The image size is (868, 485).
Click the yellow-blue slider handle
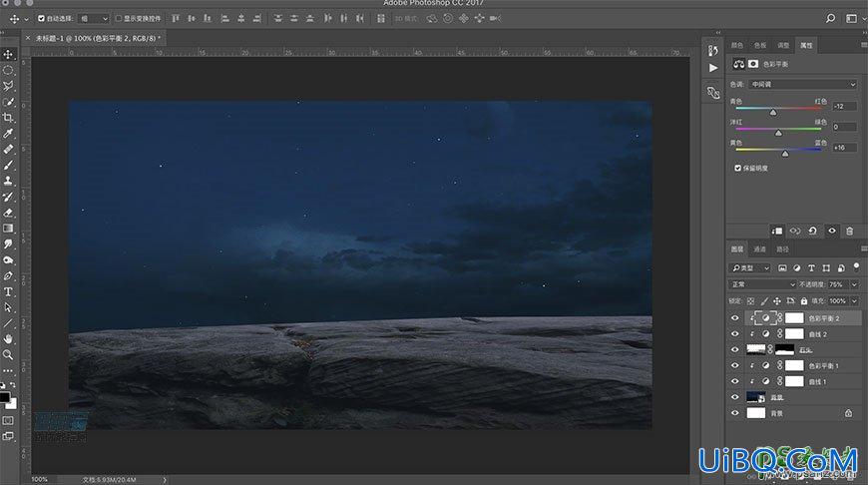click(785, 154)
